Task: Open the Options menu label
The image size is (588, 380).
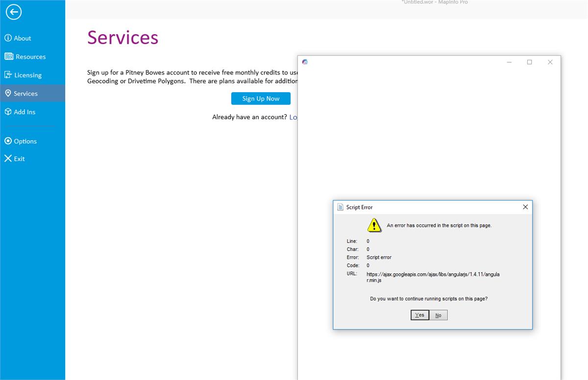Action: (25, 141)
